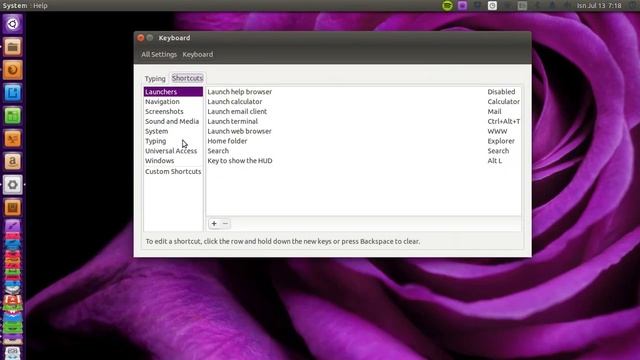Select Custom Shortcuts category

173,171
